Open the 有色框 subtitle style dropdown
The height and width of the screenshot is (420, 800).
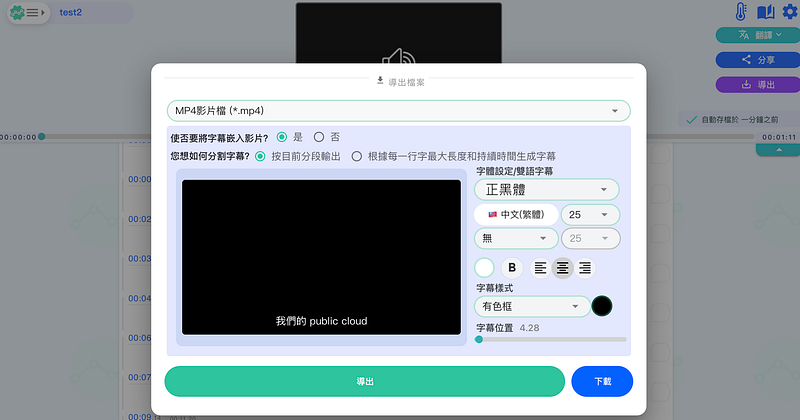[x=532, y=307]
